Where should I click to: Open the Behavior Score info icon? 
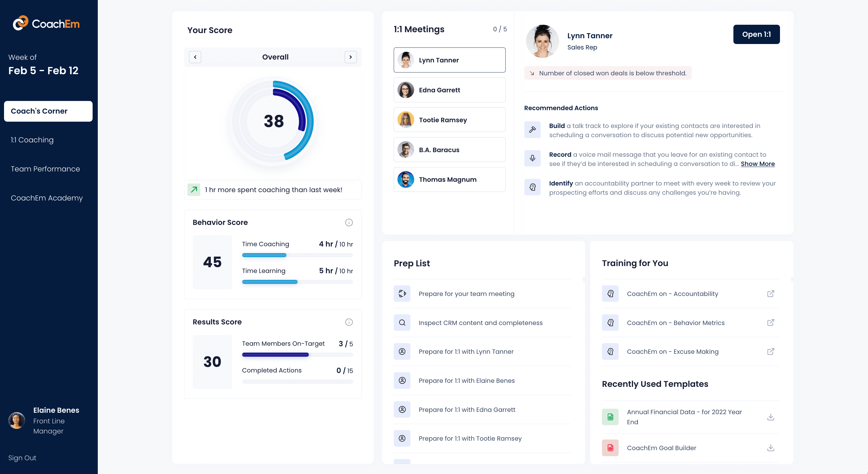[349, 222]
